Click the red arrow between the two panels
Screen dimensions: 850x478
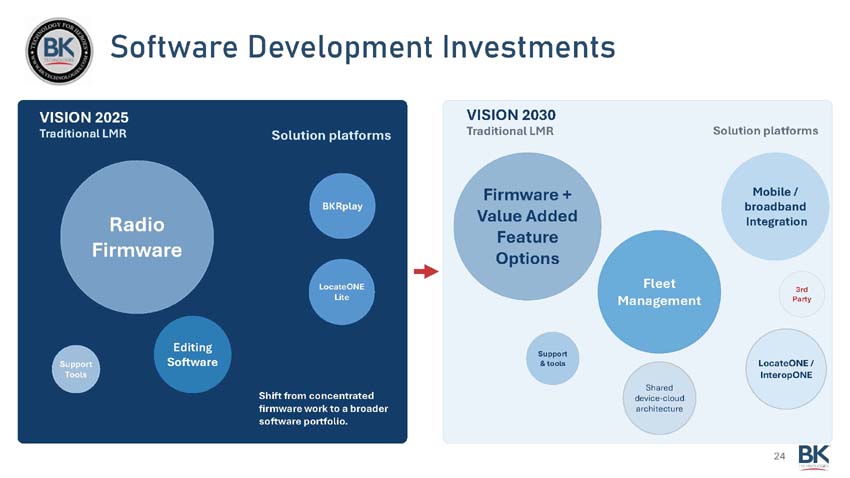426,271
